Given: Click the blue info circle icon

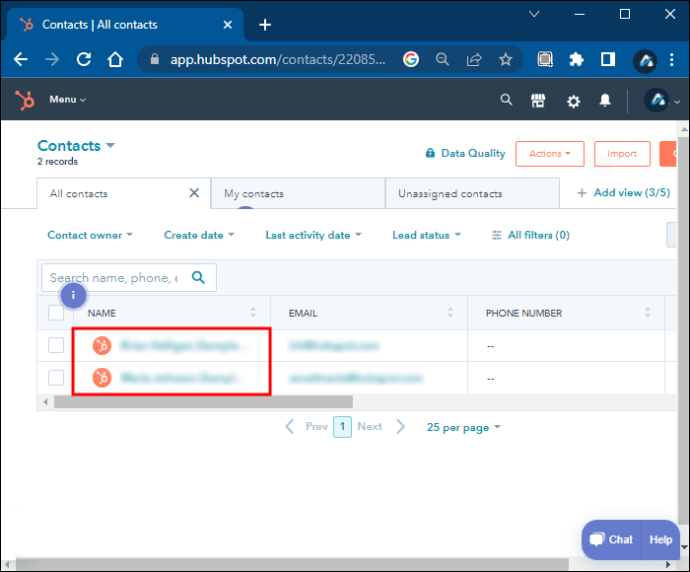Looking at the screenshot, I should tap(73, 296).
